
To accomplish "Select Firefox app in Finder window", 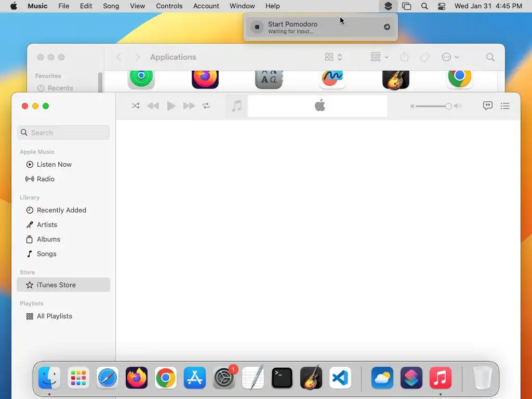I will (205, 79).
